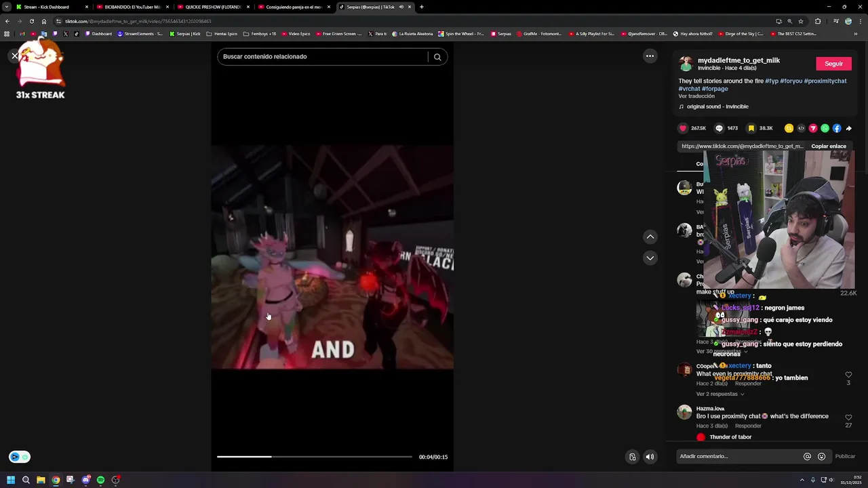Click the mention @ icon in comment box

807,456
